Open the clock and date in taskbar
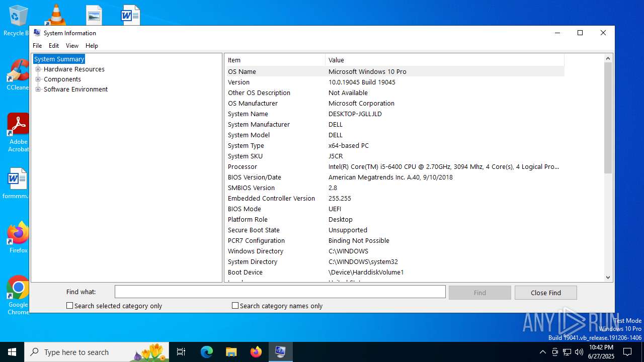 [x=601, y=352]
